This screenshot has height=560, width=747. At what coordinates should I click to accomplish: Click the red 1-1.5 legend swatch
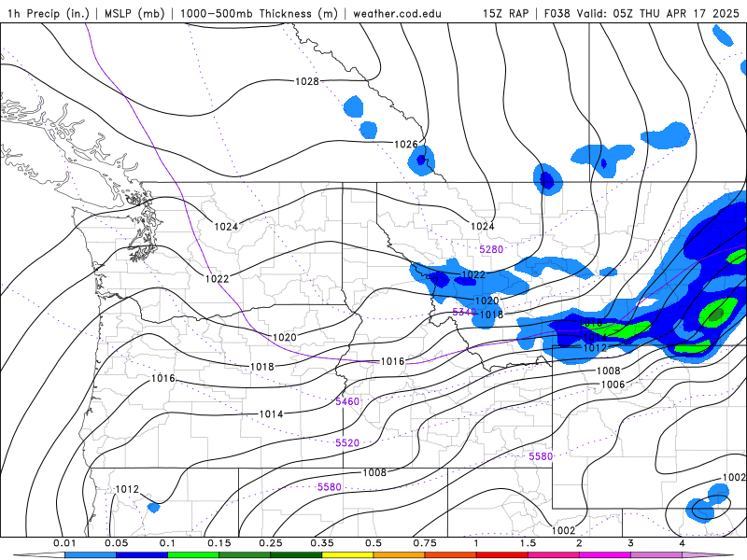(x=502, y=555)
